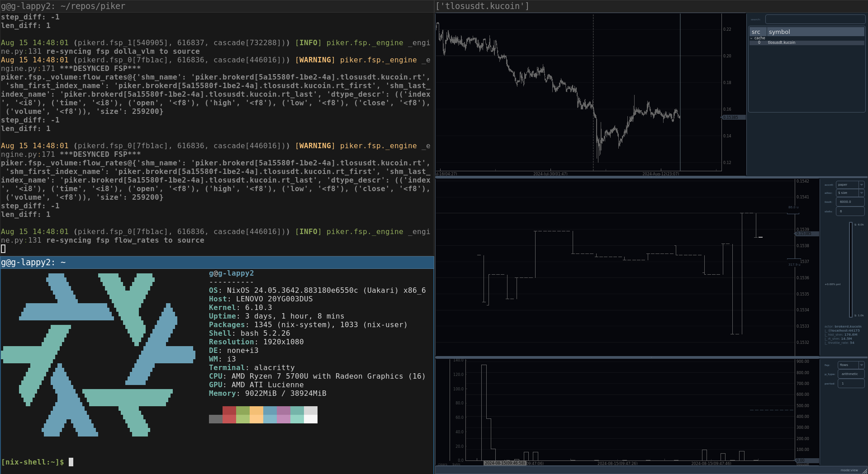Click the 0.15385 price label marker
This screenshot has height=474, width=868.
tap(733, 117)
